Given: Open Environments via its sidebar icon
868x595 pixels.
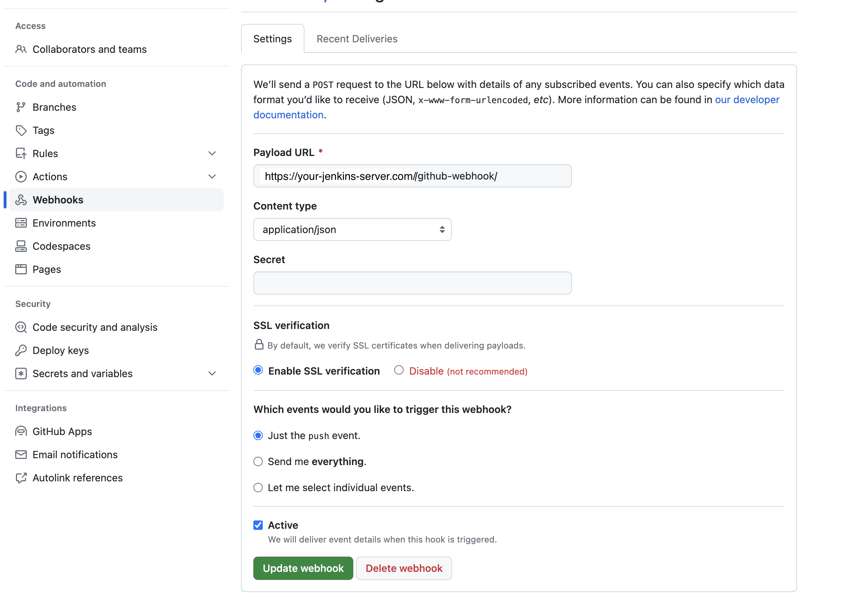Looking at the screenshot, I should pyautogui.click(x=21, y=223).
